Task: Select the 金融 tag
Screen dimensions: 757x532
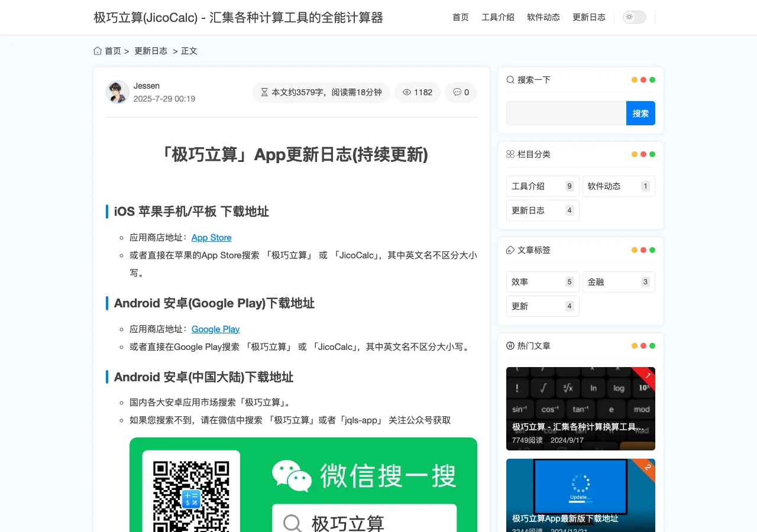Action: tap(619, 282)
